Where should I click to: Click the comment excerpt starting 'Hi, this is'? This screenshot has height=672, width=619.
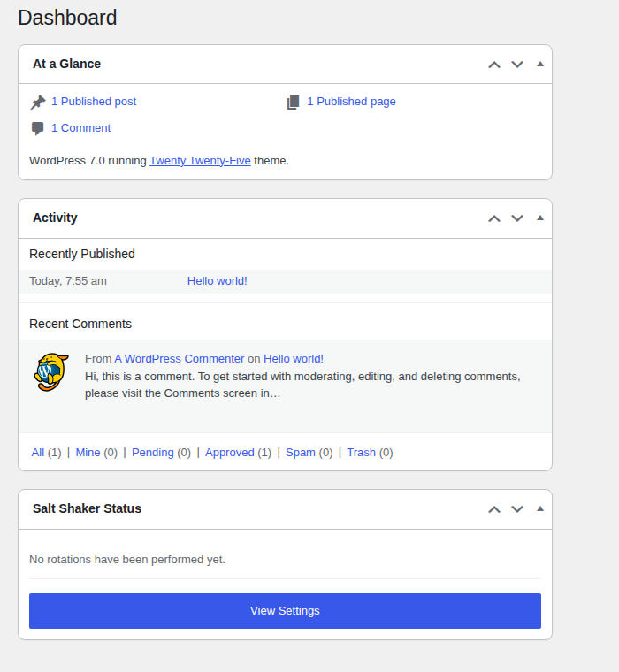click(x=302, y=385)
